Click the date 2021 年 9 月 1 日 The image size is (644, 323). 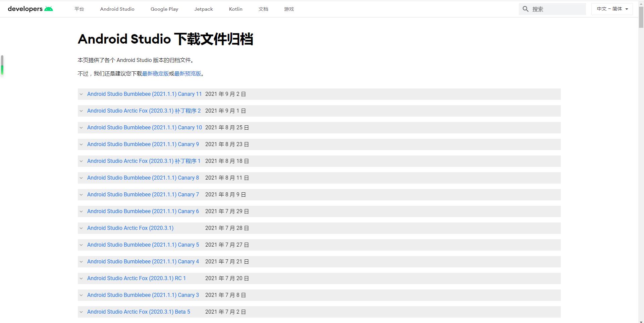pos(225,111)
